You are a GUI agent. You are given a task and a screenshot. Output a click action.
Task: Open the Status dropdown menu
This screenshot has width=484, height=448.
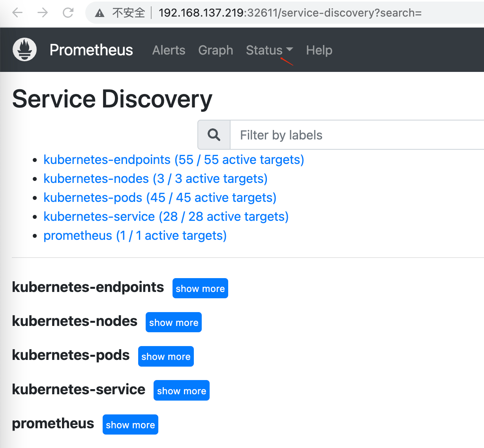(x=269, y=50)
